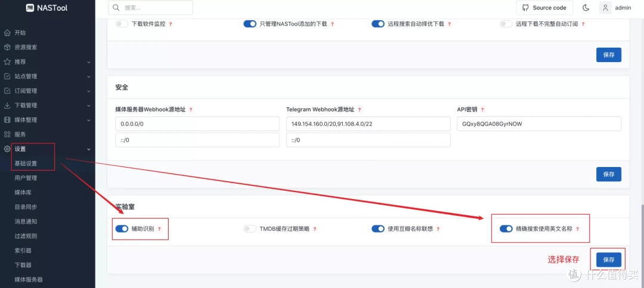
Task: Click the download icon beside 下载管理
Action: (x=7, y=106)
